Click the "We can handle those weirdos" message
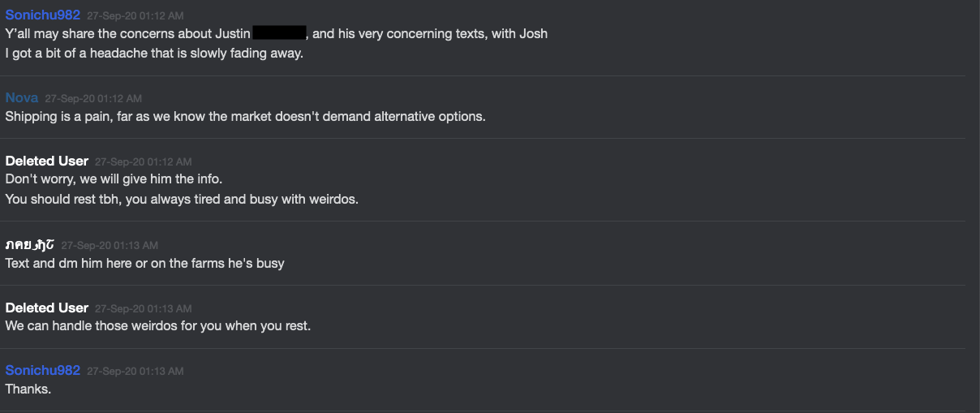Viewport: 980px width, 413px height. pyautogui.click(x=158, y=326)
